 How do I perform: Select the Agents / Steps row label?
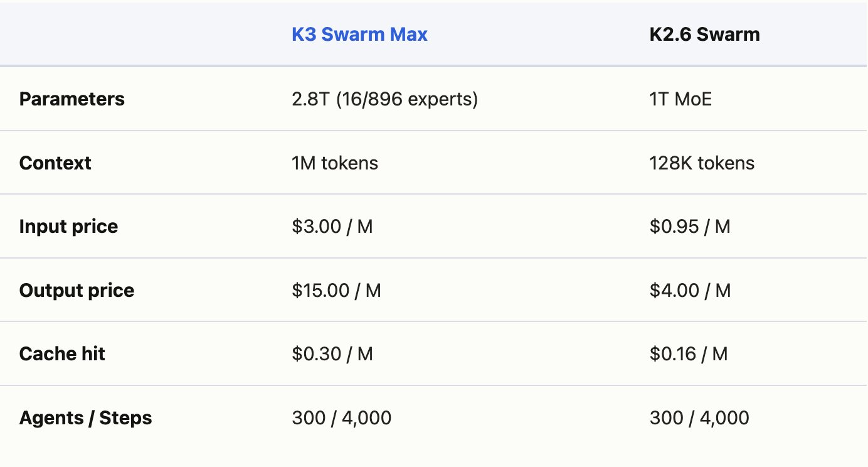(85, 418)
